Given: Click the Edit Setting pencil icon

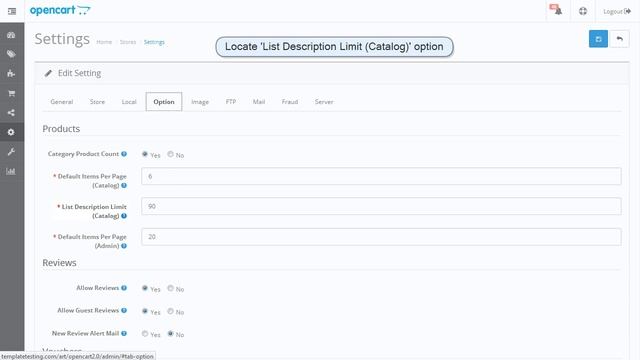Looking at the screenshot, I should [48, 73].
